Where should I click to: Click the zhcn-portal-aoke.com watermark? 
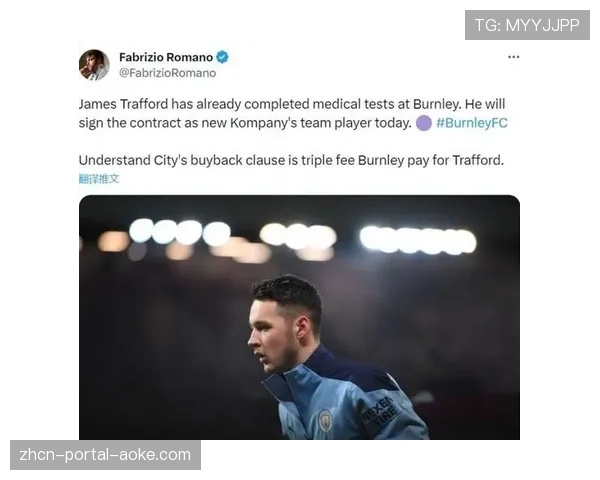105,455
